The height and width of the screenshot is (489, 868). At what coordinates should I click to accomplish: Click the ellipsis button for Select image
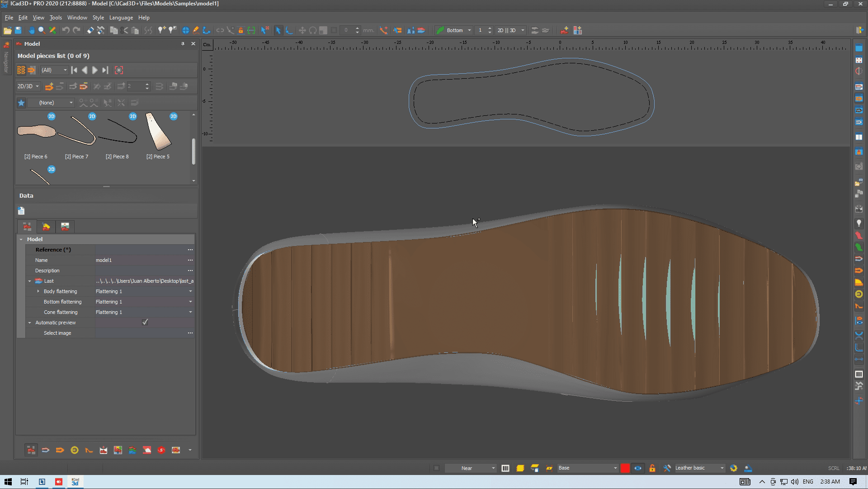coord(190,333)
